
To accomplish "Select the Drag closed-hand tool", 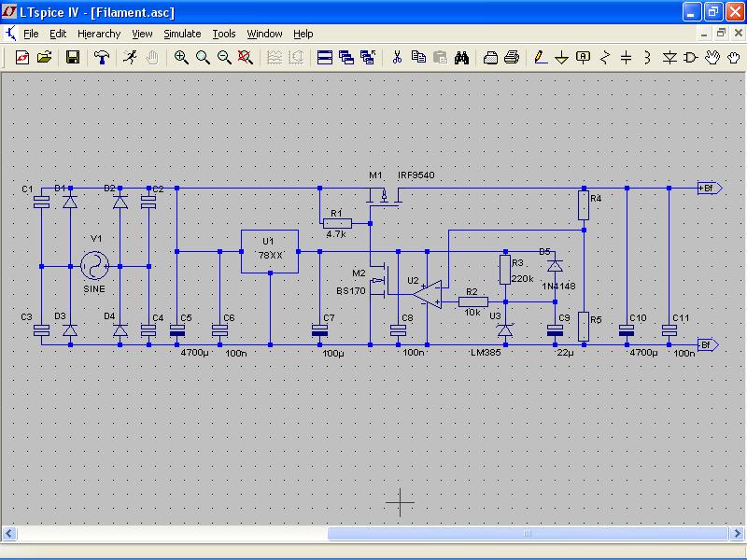I will click(x=734, y=58).
